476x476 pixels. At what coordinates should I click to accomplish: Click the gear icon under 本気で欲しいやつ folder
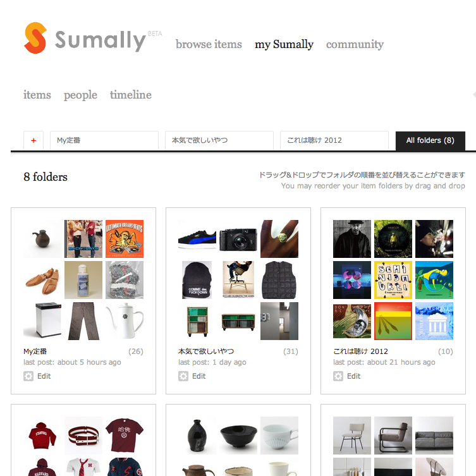(x=183, y=376)
